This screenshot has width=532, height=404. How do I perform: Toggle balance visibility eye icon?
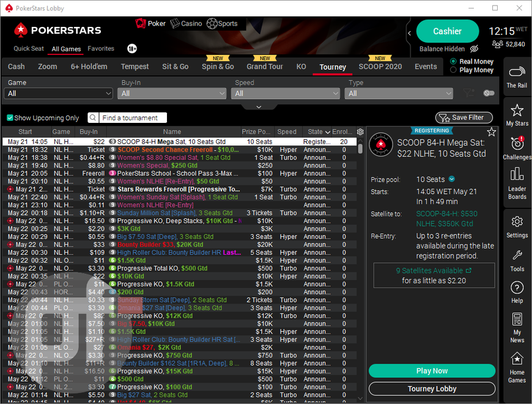tap(474, 49)
